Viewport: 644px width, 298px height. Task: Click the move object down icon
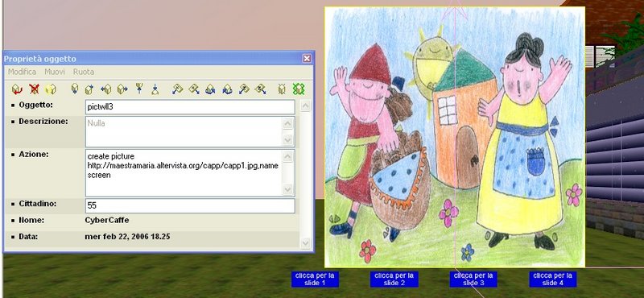155,89
